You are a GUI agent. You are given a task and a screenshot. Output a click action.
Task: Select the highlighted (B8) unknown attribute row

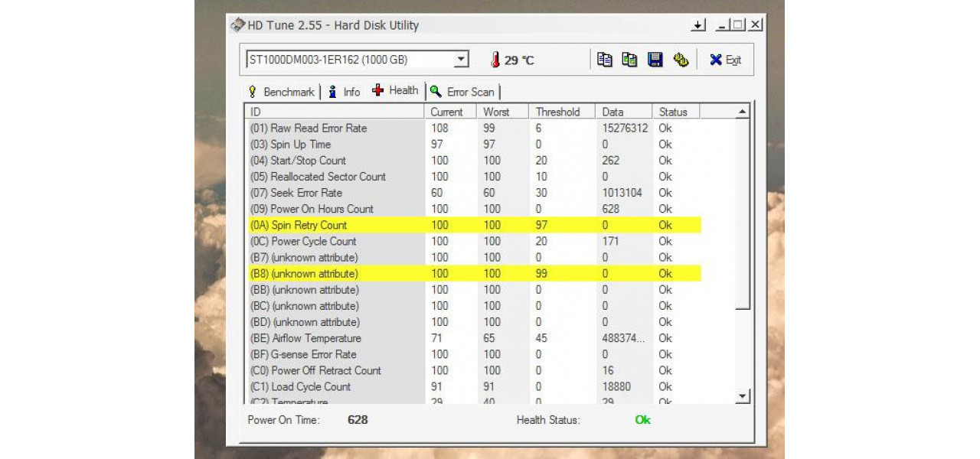[x=473, y=273]
